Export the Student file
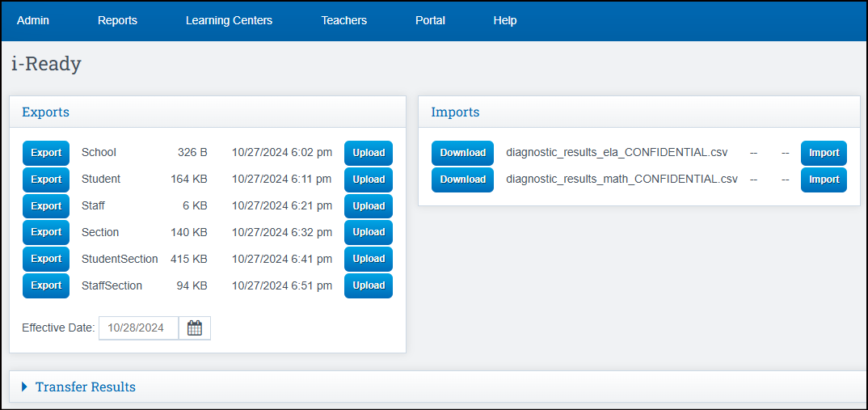868x410 pixels. [46, 180]
